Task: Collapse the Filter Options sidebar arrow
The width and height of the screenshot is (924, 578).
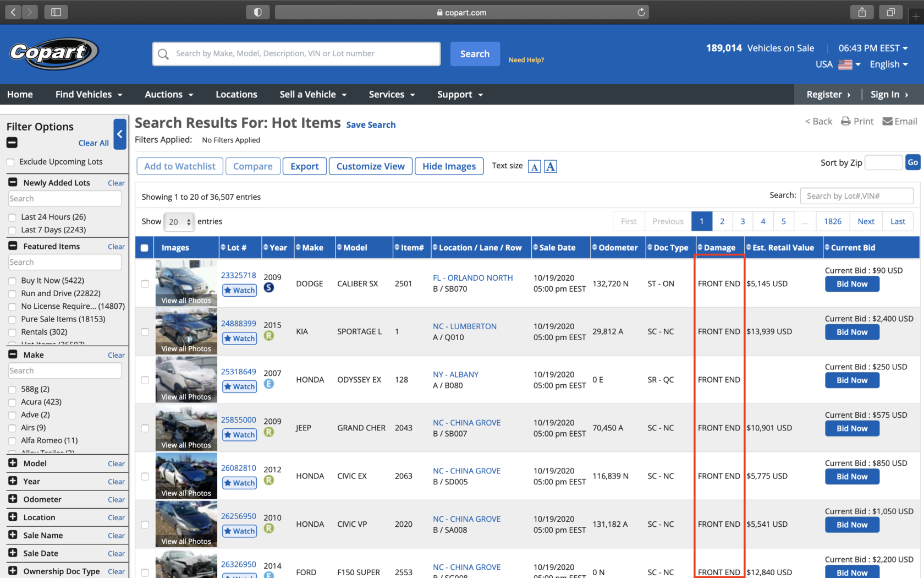Action: point(120,134)
